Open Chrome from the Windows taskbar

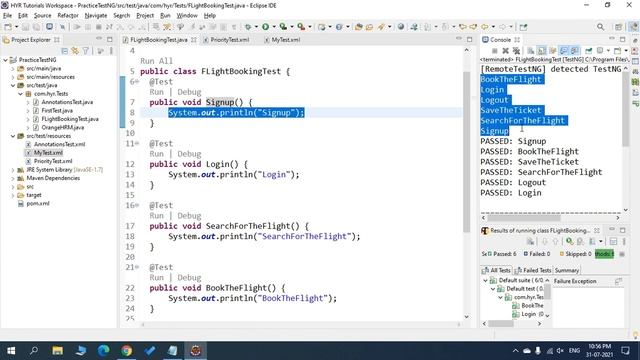(x=127, y=351)
